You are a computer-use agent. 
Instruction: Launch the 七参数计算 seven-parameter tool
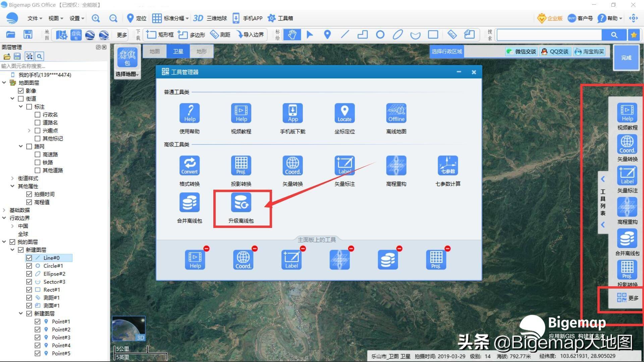coord(448,166)
